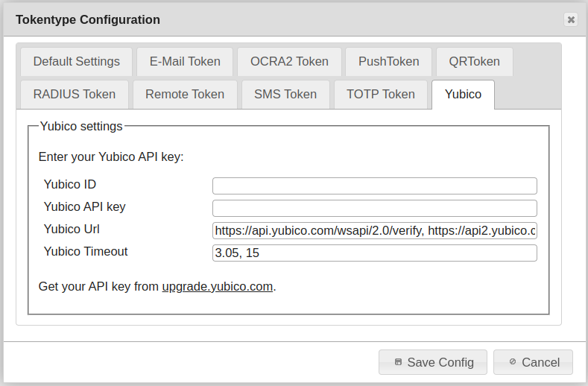Open the upgrade.yubico.com link

point(218,286)
